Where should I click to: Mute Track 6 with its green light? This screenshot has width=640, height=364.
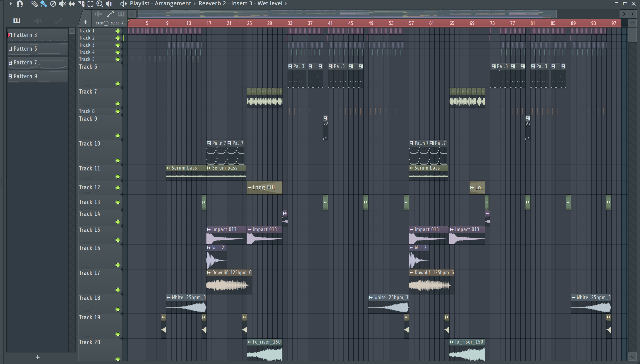tap(118, 84)
